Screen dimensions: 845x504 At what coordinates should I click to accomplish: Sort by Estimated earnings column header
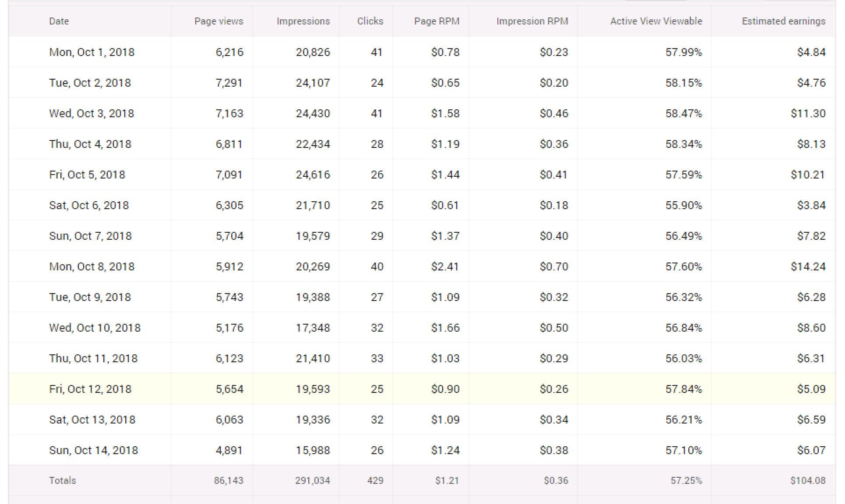click(783, 21)
